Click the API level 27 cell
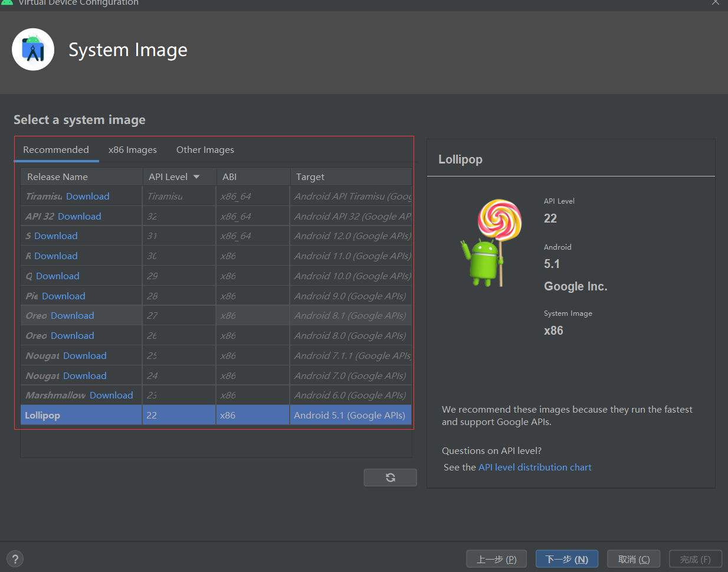This screenshot has height=572, width=728. pyautogui.click(x=179, y=315)
